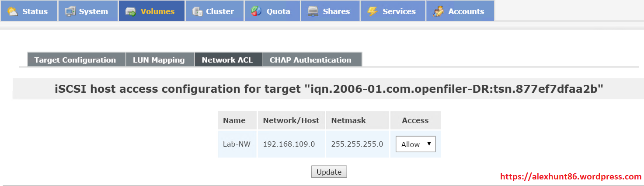
Task: Click the Quota pie chart icon
Action: 257,11
